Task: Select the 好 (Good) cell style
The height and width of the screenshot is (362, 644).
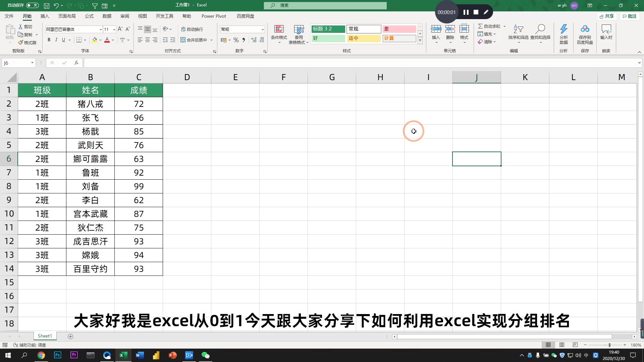Action: (328, 39)
